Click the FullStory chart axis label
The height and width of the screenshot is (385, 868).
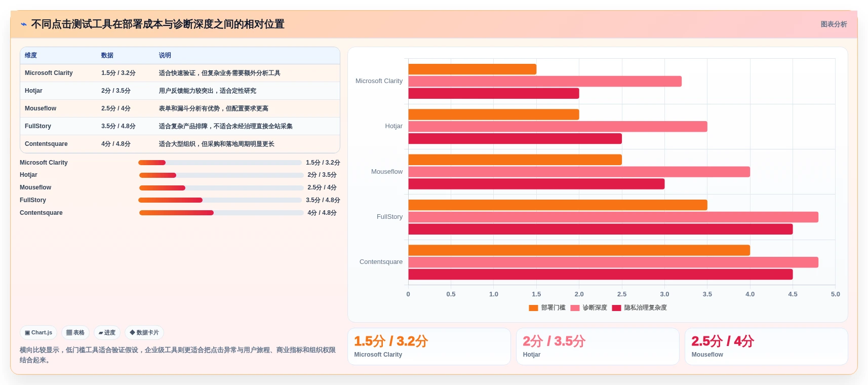[x=389, y=217]
